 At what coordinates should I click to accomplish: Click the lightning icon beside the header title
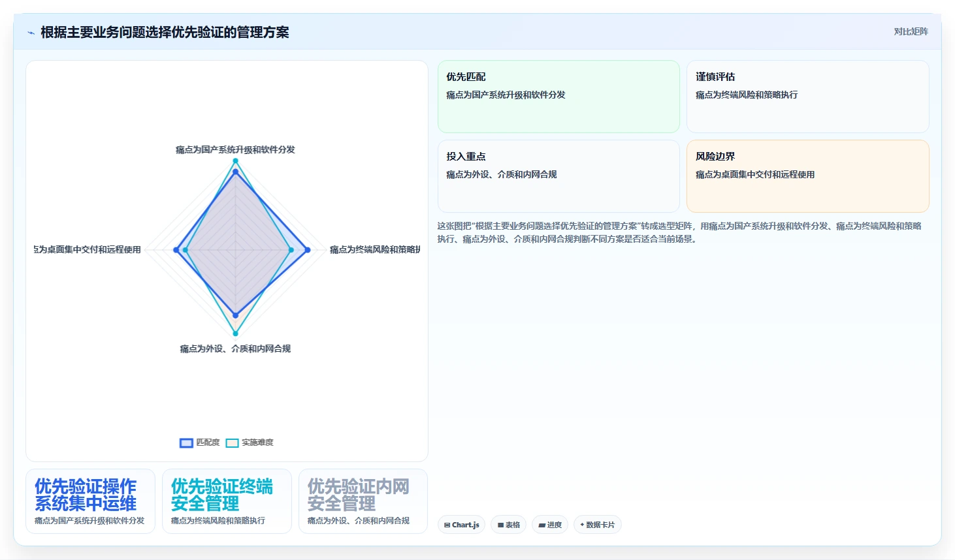31,33
